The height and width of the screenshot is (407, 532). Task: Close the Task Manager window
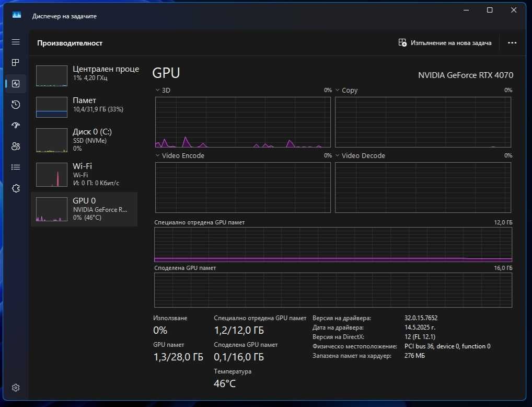point(514,10)
